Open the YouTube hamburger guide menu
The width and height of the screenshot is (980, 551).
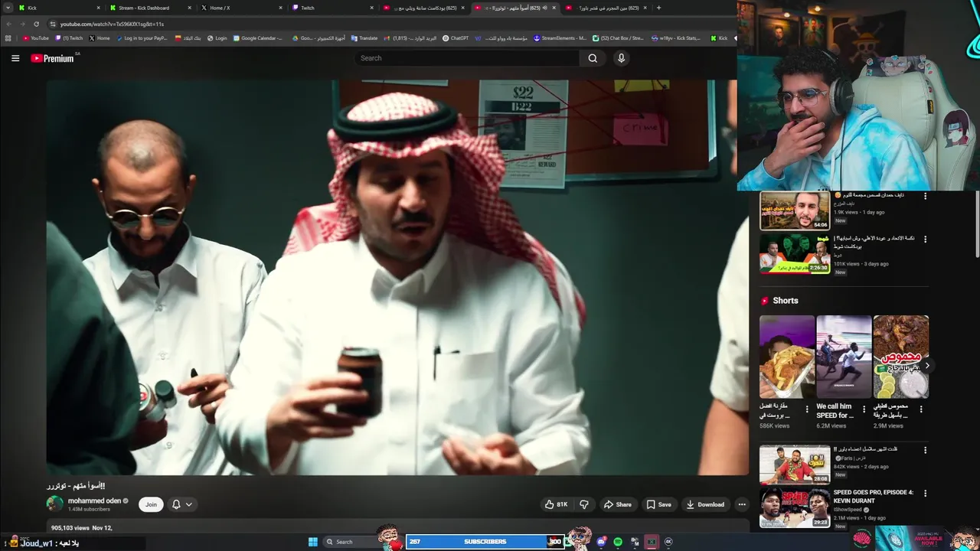tap(15, 58)
